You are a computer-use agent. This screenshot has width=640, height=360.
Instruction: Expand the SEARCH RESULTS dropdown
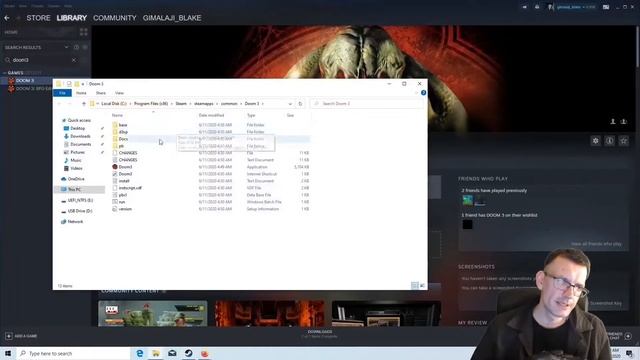pos(67,47)
